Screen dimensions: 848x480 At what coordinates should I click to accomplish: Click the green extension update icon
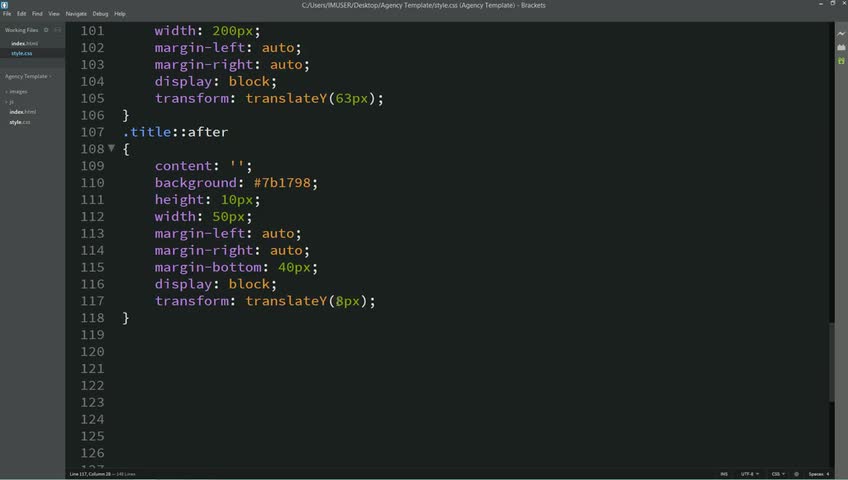coord(841,61)
